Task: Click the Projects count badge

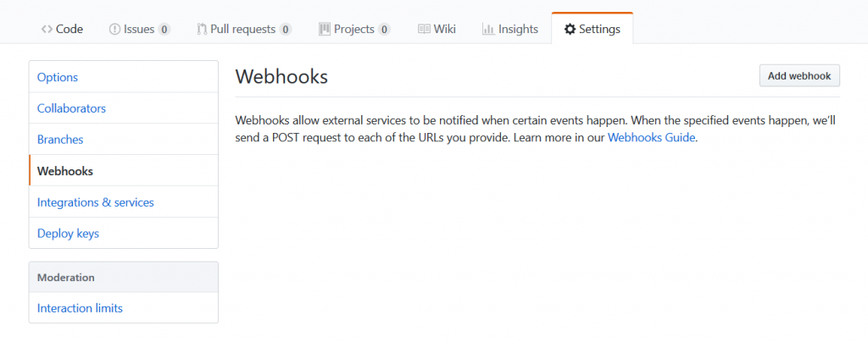Action: tap(384, 30)
